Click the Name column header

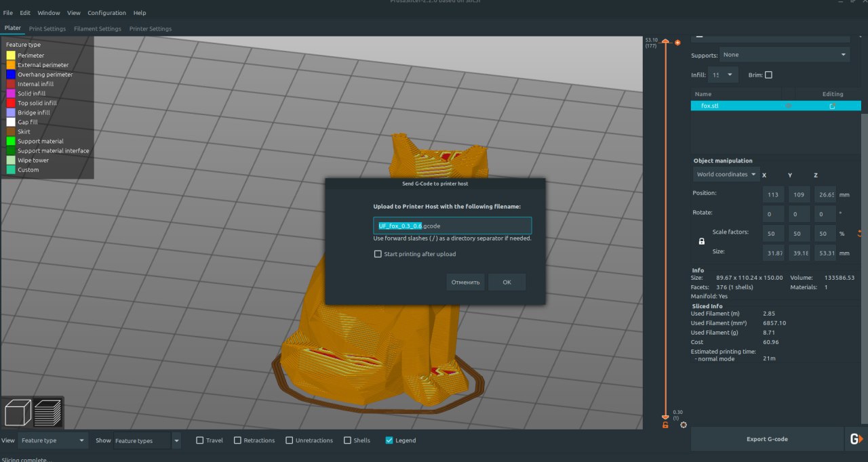tap(703, 94)
